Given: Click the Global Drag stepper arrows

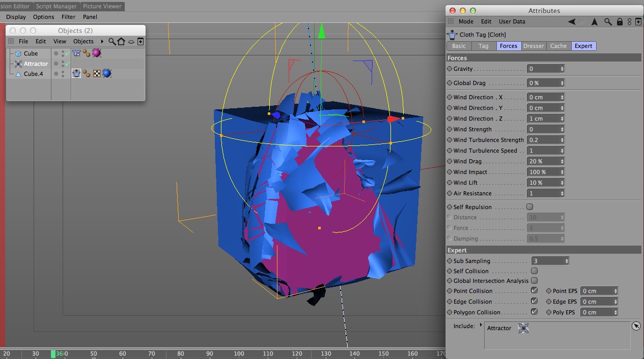Looking at the screenshot, I should coord(562,83).
